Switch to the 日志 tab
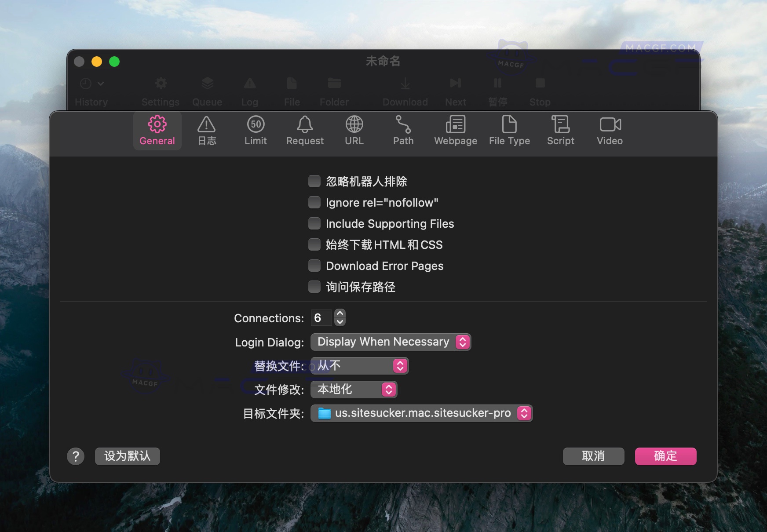Image resolution: width=767 pixels, height=532 pixels. (206, 131)
